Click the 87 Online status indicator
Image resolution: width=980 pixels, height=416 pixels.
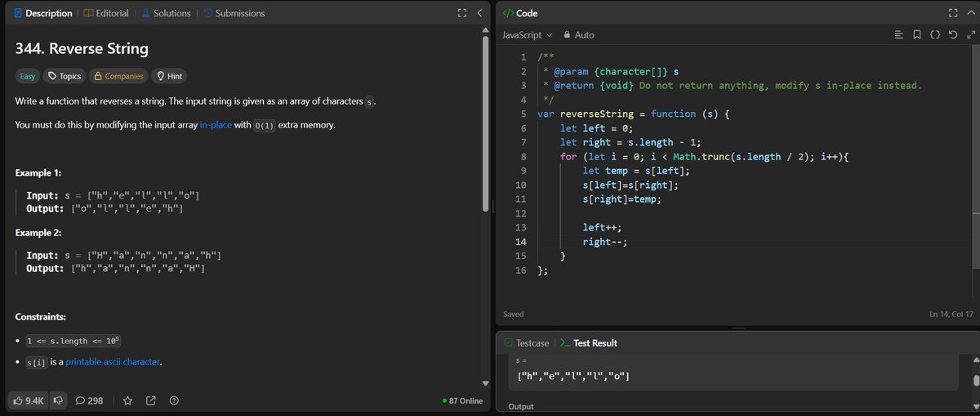(462, 401)
